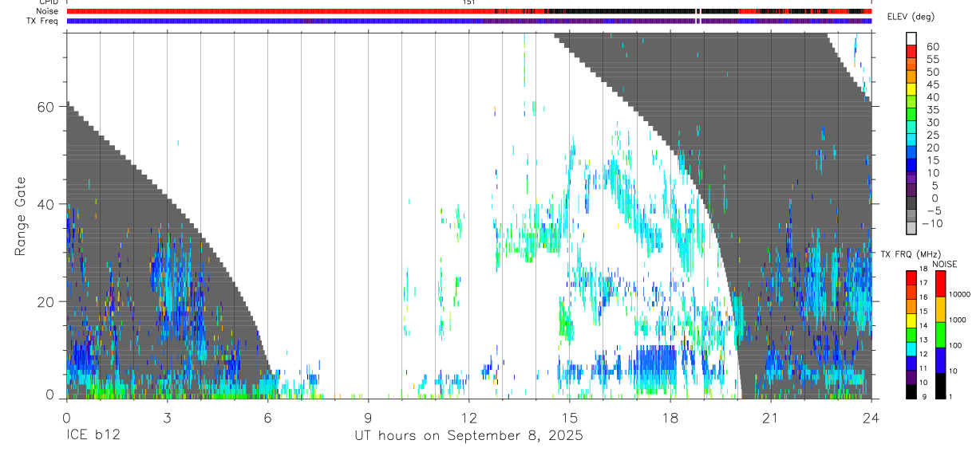The width and height of the screenshot is (980, 452).
Task: Click the 'Range Gate' vertical axis title
Action: coord(20,217)
